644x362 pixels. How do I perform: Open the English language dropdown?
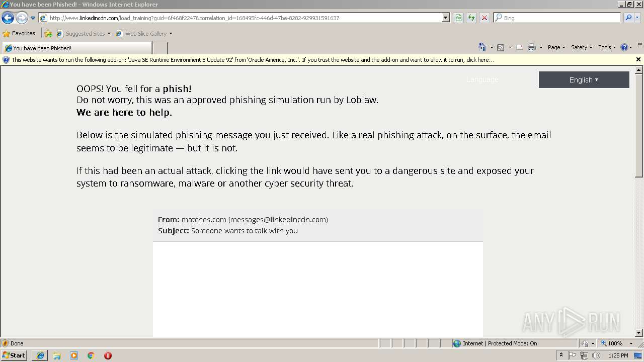pyautogui.click(x=584, y=79)
